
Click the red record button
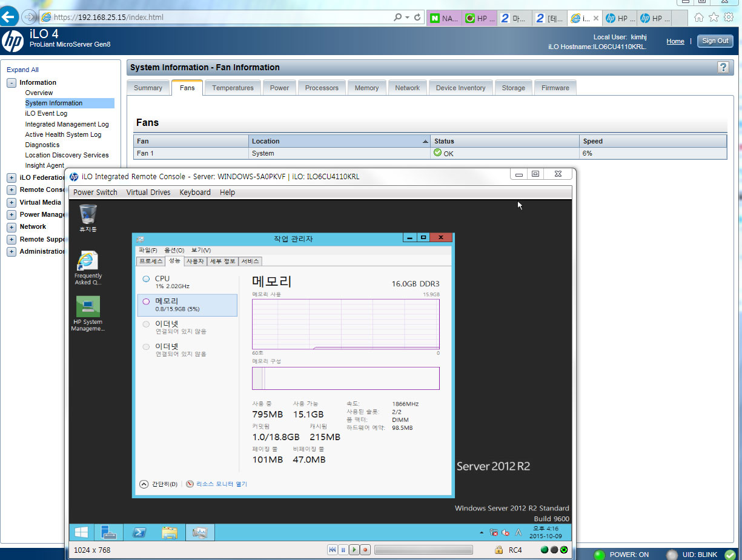point(365,550)
